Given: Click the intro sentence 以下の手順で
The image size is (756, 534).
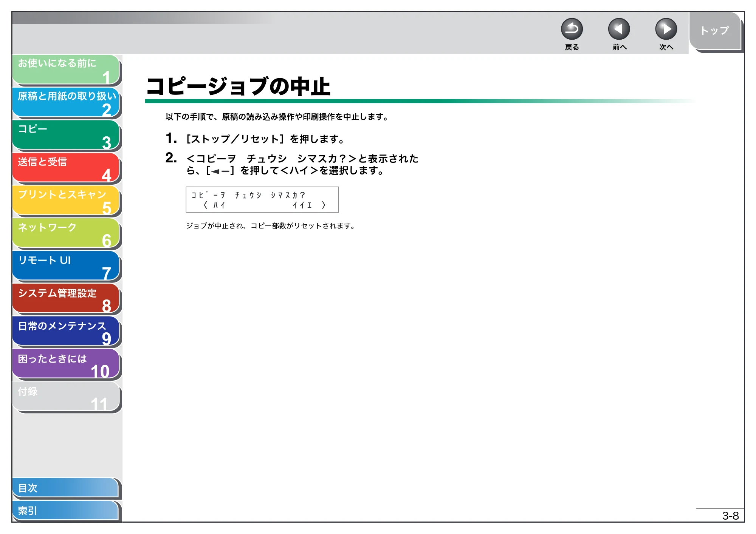Looking at the screenshot, I should click(277, 117).
